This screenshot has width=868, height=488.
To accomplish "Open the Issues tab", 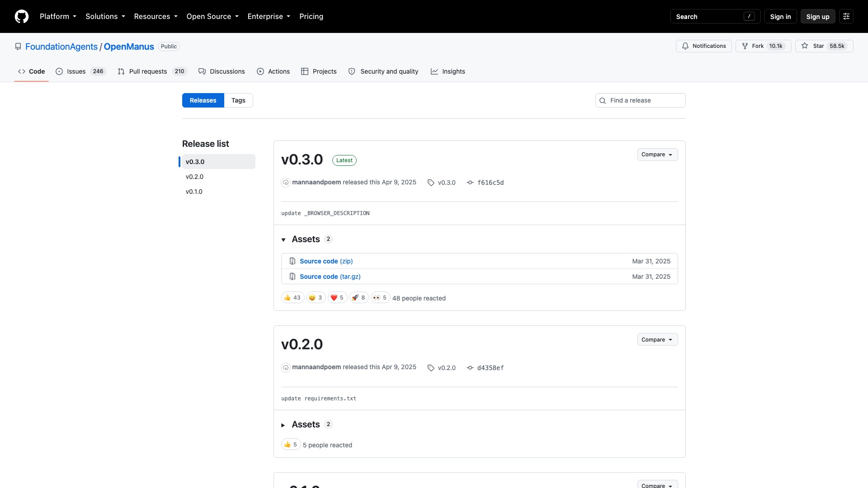I will [x=80, y=71].
